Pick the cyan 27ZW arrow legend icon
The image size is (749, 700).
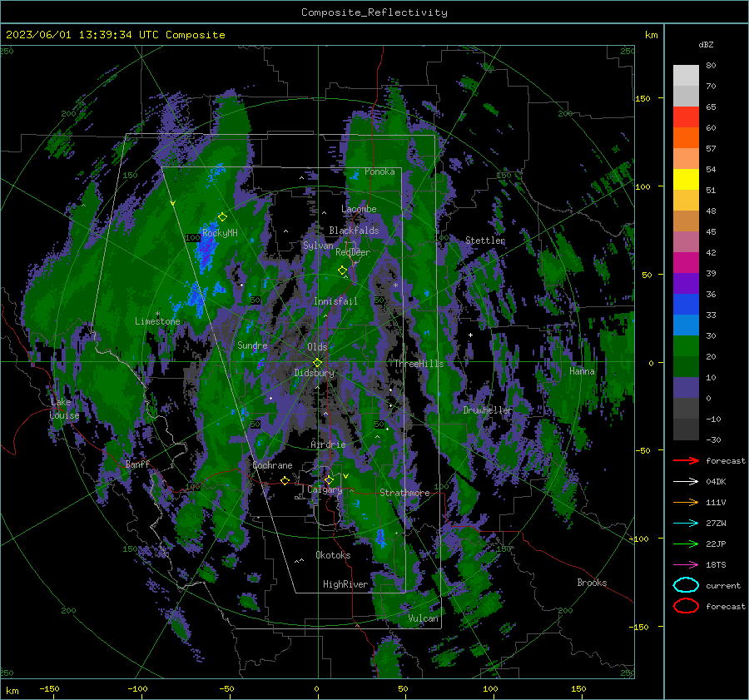[x=686, y=524]
